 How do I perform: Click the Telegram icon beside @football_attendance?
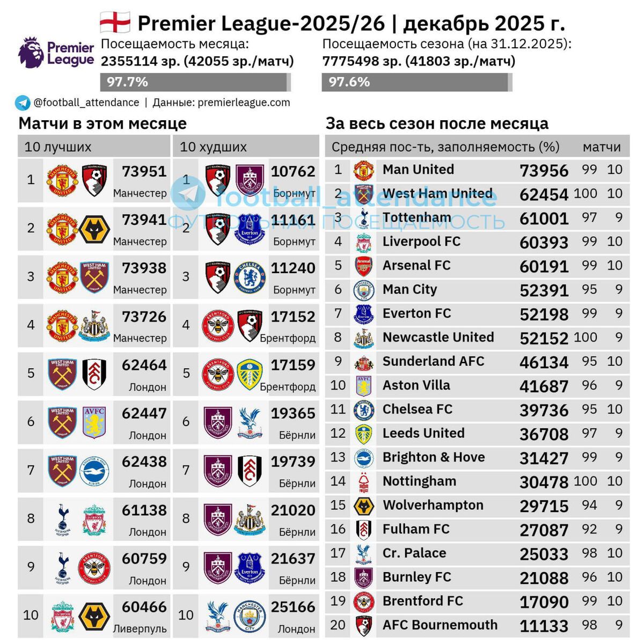pyautogui.click(x=23, y=103)
